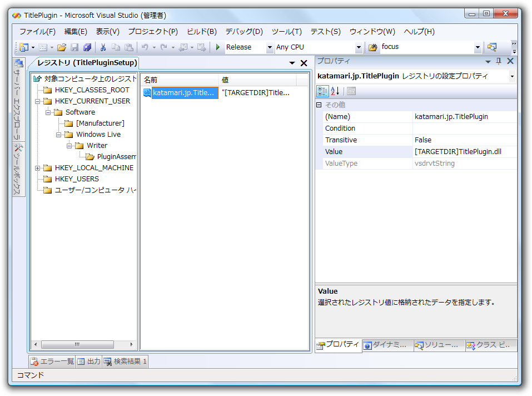532x396 pixels.
Task: Switch to the ソリュー... explorer tab
Action: point(439,345)
